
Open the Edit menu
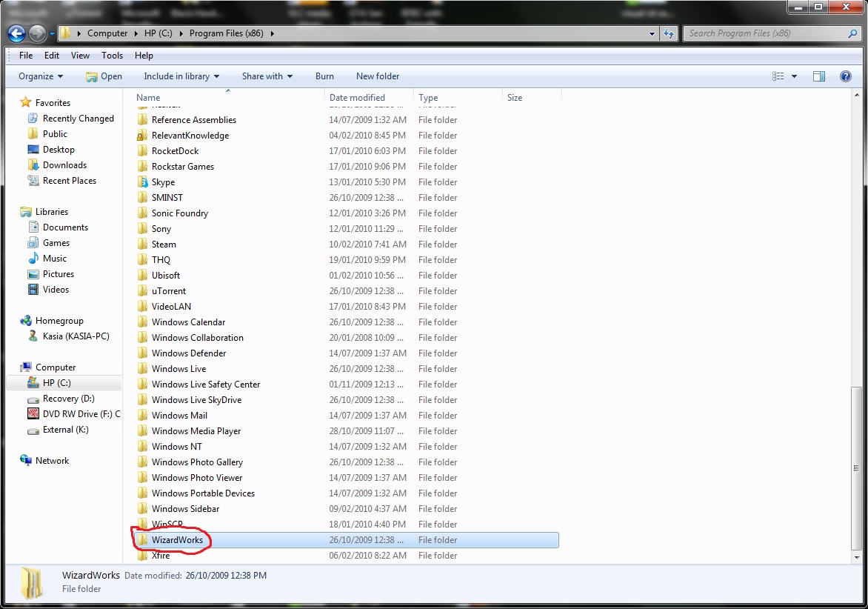tap(52, 56)
